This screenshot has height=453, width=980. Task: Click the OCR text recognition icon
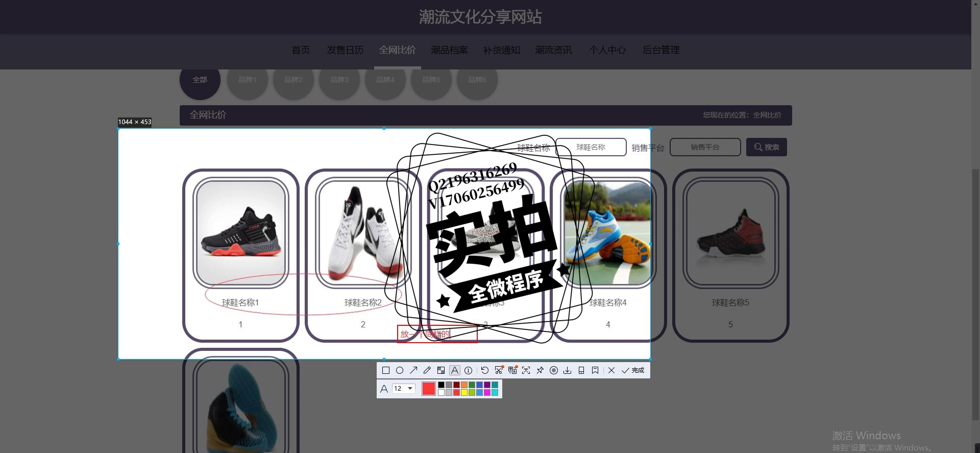(526, 370)
